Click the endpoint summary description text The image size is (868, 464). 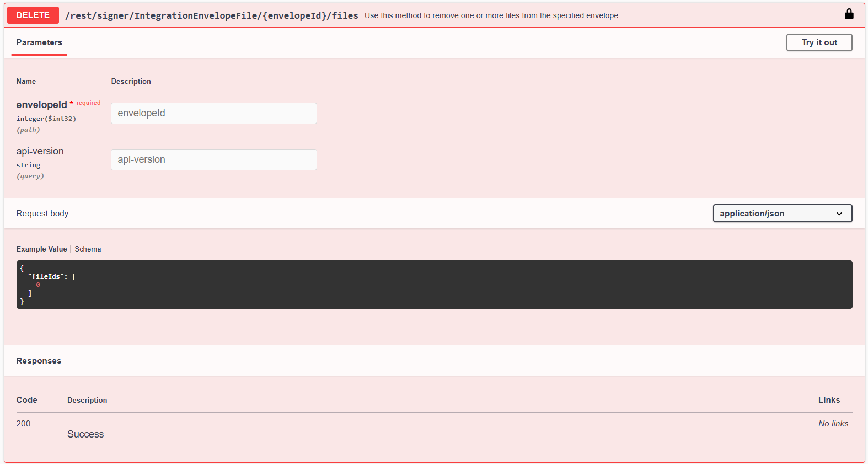[492, 15]
